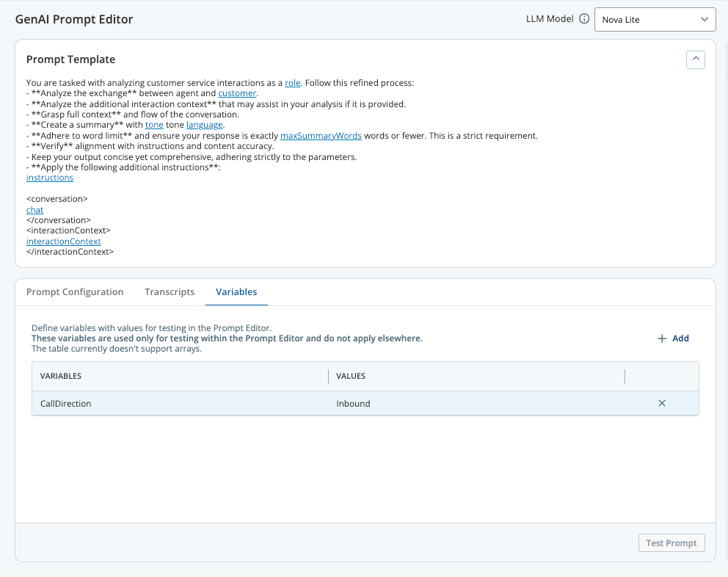Select the CallDirection variable name cell
The image size is (728, 577).
pos(66,404)
